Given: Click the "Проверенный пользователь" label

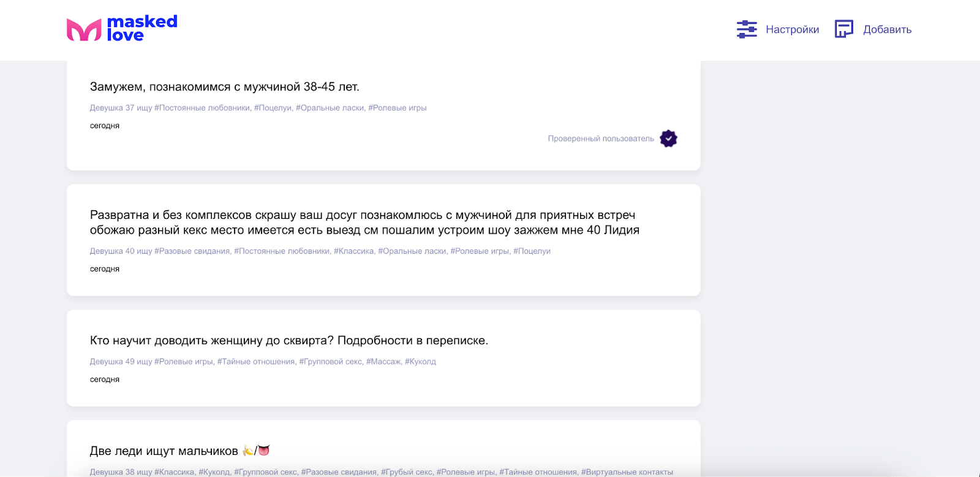Looking at the screenshot, I should coord(600,139).
